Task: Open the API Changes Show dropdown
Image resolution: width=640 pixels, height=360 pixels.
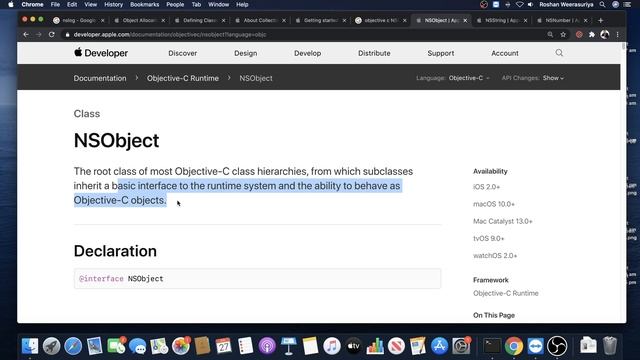Action: pos(553,78)
